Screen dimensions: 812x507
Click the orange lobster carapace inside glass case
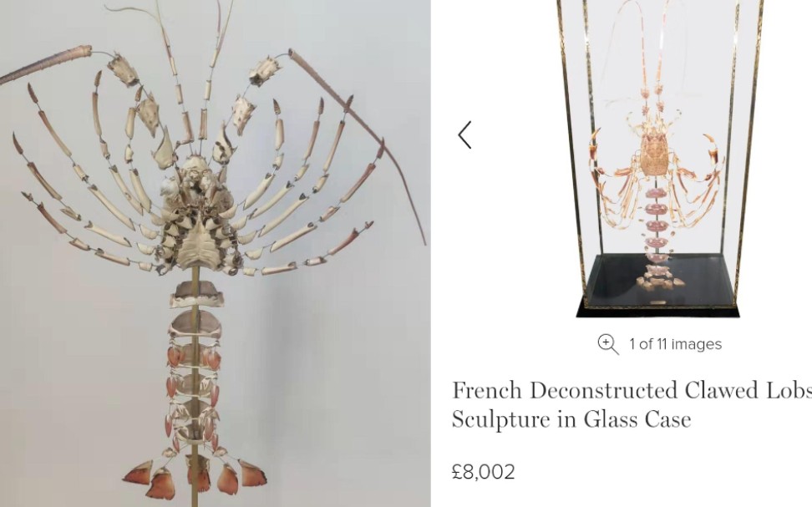(x=653, y=155)
